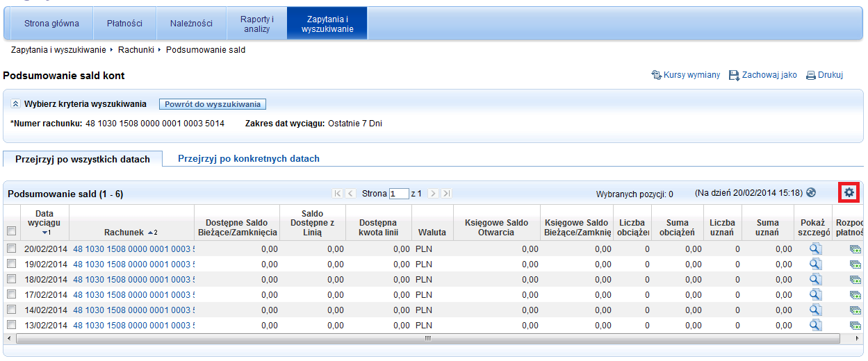Open account link in 18/02/2014 row
Screen dimensions: 868x361
133,279
